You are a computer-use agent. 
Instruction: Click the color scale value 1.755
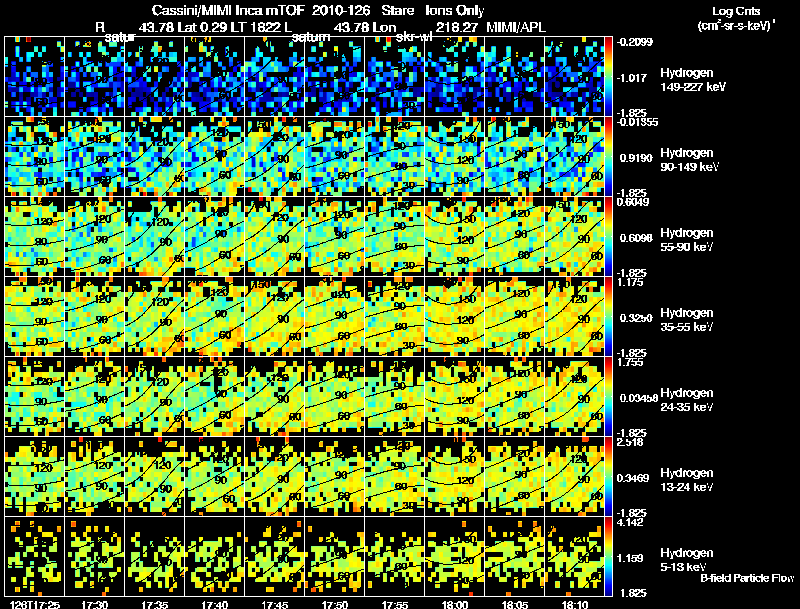click(630, 362)
